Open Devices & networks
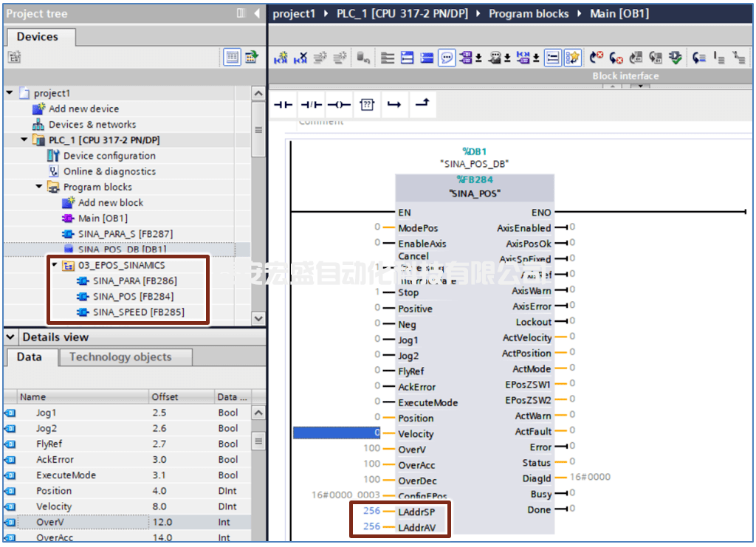Screen dimensions: 756x547 click(92, 125)
